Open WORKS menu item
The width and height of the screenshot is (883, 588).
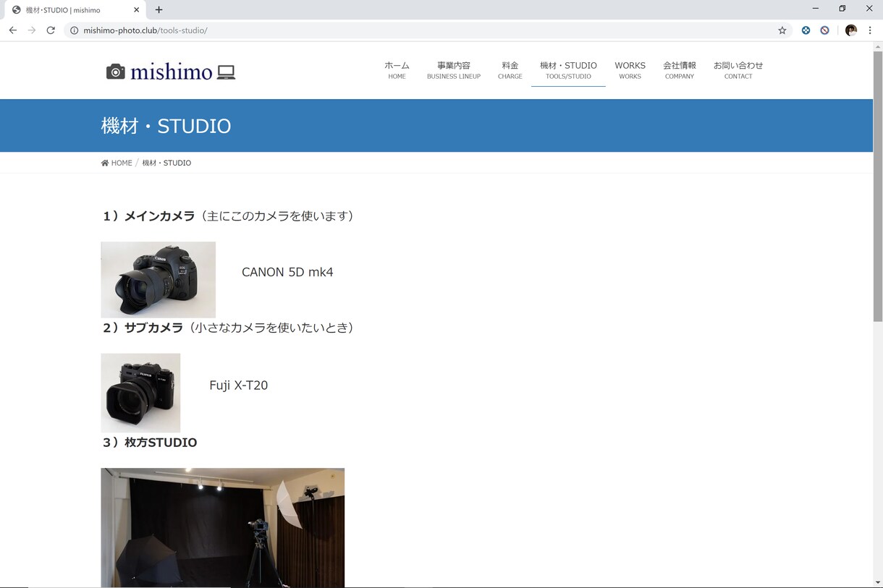[x=630, y=70]
